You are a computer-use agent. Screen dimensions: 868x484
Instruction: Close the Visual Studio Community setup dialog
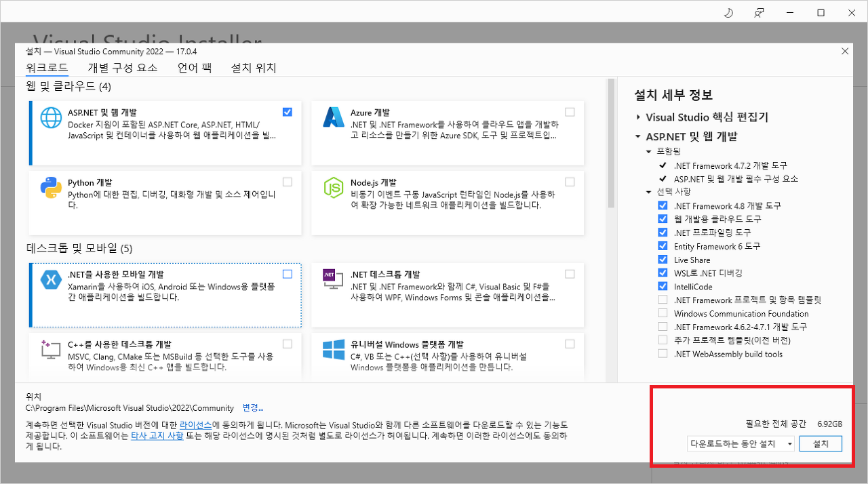844,52
